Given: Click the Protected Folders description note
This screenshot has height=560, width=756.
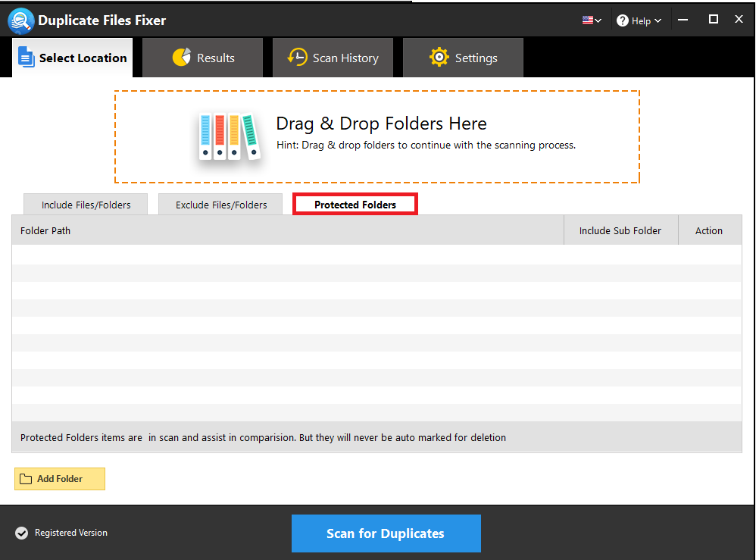Looking at the screenshot, I should pyautogui.click(x=264, y=437).
